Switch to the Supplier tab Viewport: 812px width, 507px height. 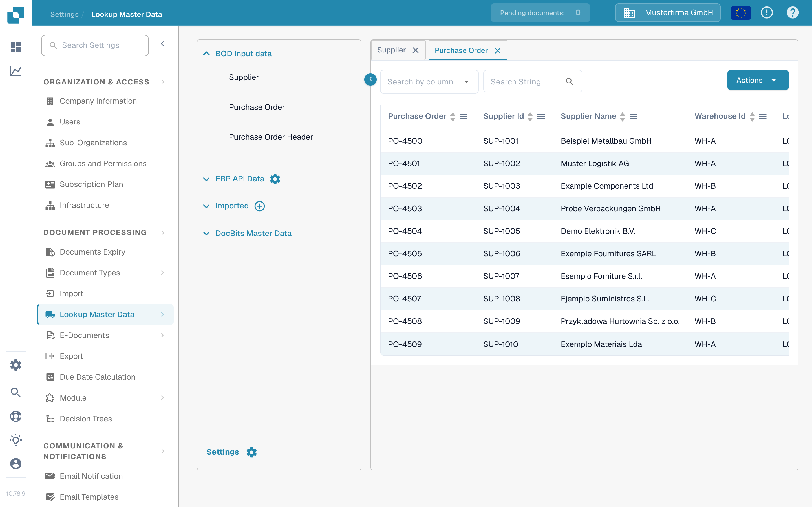(391, 50)
